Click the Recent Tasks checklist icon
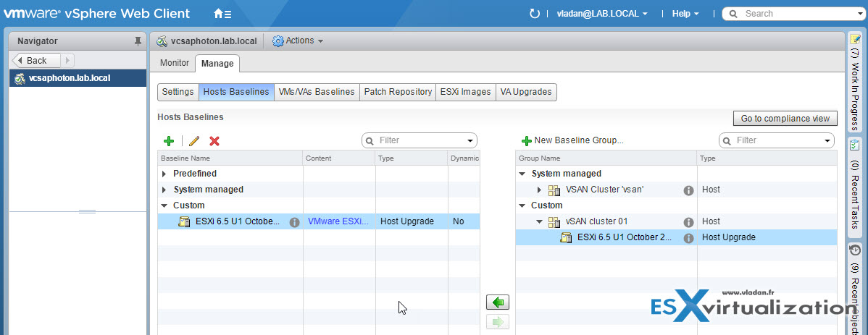Screen dimensions: 868x335 [x=855, y=145]
